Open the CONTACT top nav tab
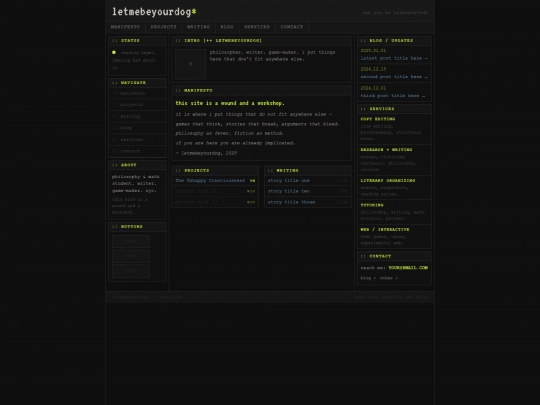 tap(292, 27)
